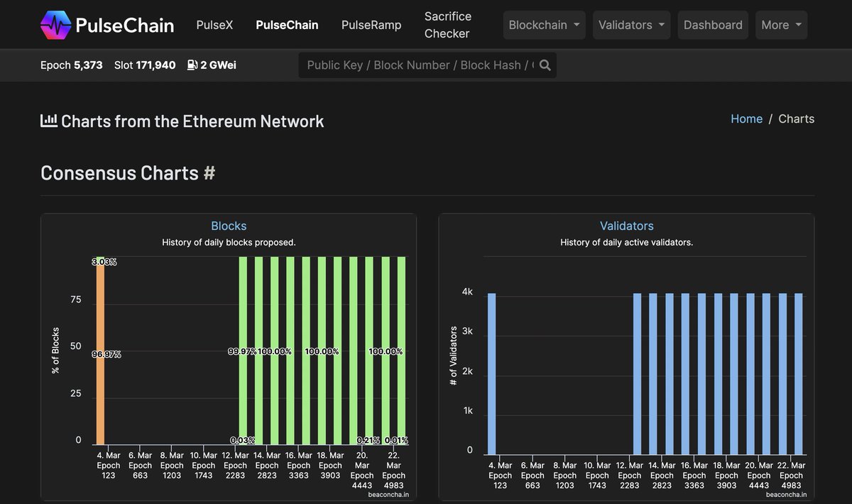852x504 pixels.
Task: Click the Home breadcrumb link
Action: click(x=746, y=119)
